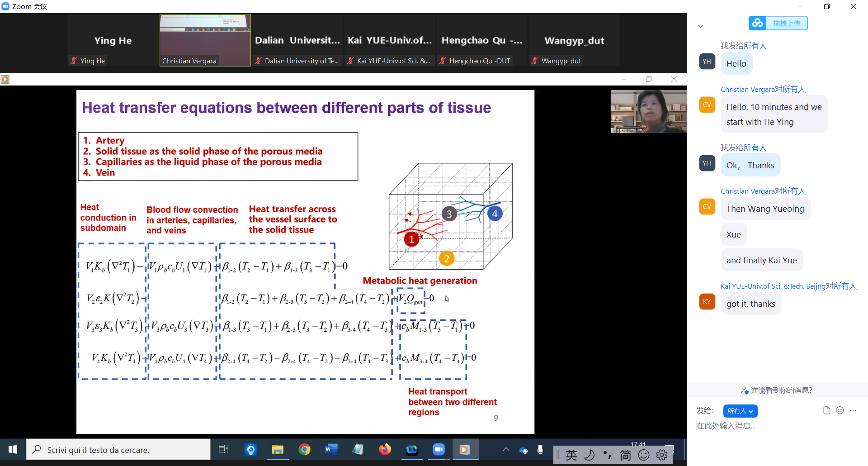Image resolution: width=868 pixels, height=466 pixels.
Task: Select Christian Vergara's video tile
Action: coord(205,41)
